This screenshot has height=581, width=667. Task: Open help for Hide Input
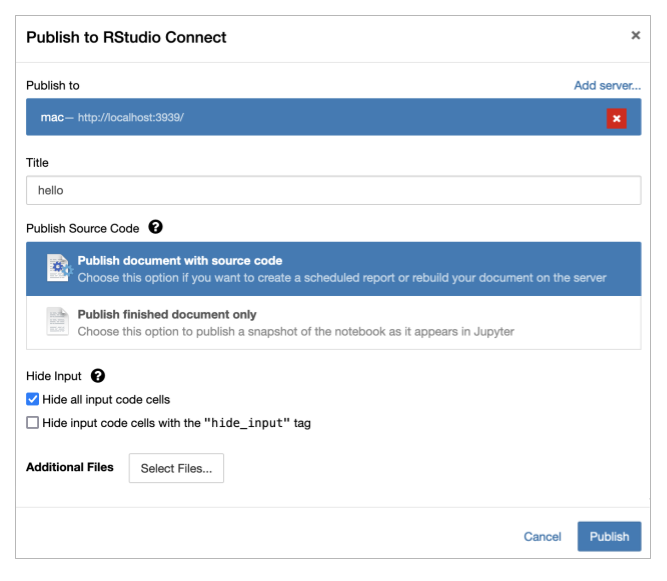(98, 376)
